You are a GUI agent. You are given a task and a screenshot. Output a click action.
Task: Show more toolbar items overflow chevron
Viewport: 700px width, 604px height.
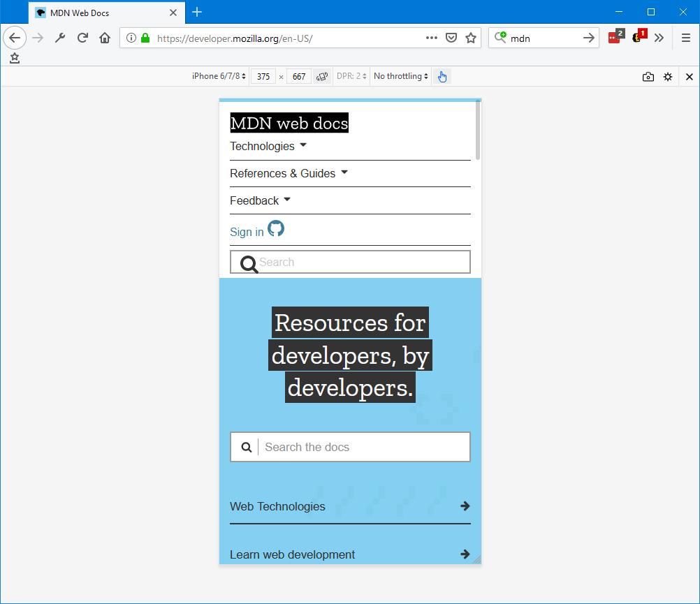pyautogui.click(x=659, y=38)
